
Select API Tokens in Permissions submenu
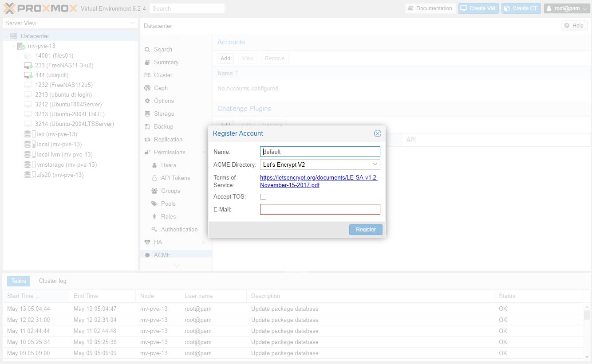point(175,178)
